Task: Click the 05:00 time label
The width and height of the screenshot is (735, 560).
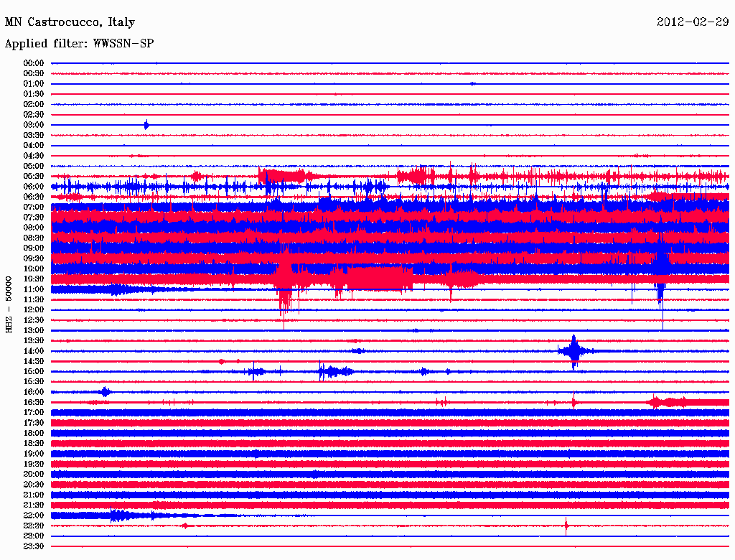Action: pyautogui.click(x=34, y=166)
